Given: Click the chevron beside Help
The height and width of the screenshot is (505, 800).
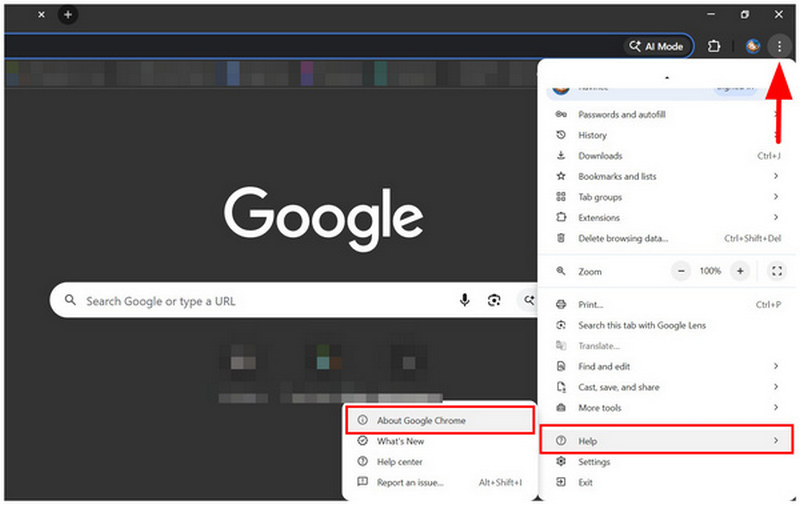Looking at the screenshot, I should [x=776, y=440].
